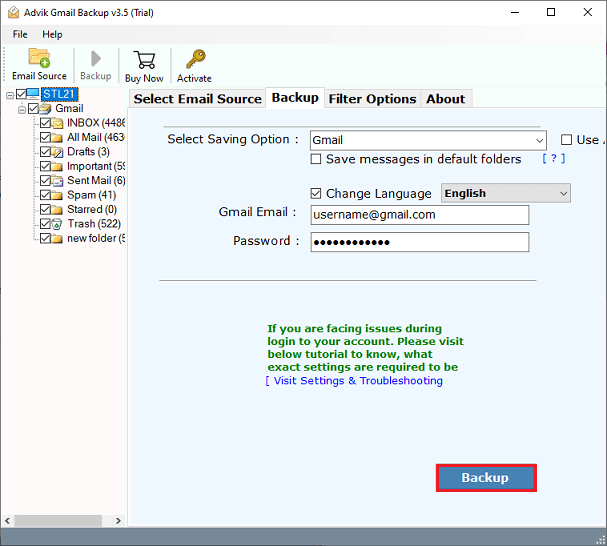Uncheck the Sent Mail checkbox
This screenshot has width=607, height=546.
(x=45, y=180)
